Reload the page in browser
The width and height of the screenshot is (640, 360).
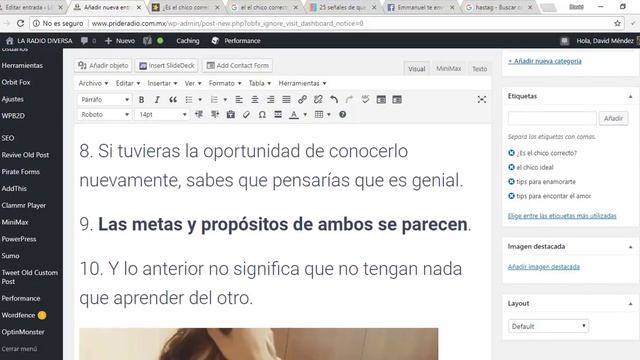[x=20, y=24]
